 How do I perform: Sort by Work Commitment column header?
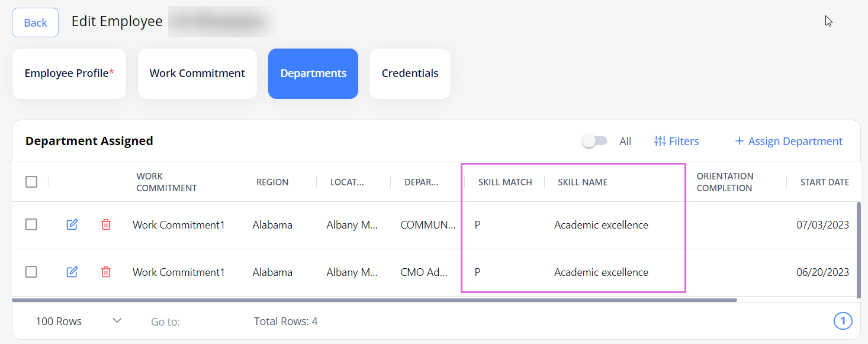click(166, 182)
